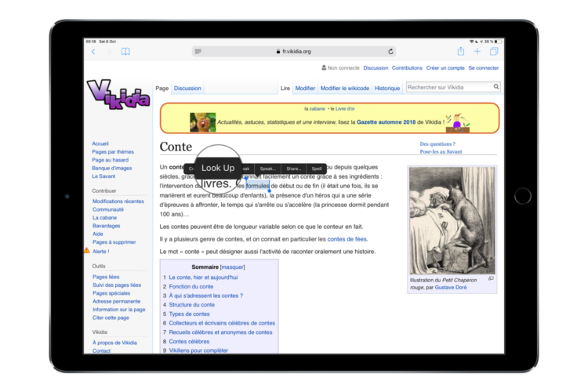Screen dimensions: 588x392
Task: Open the contes de fées link
Action: click(347, 239)
